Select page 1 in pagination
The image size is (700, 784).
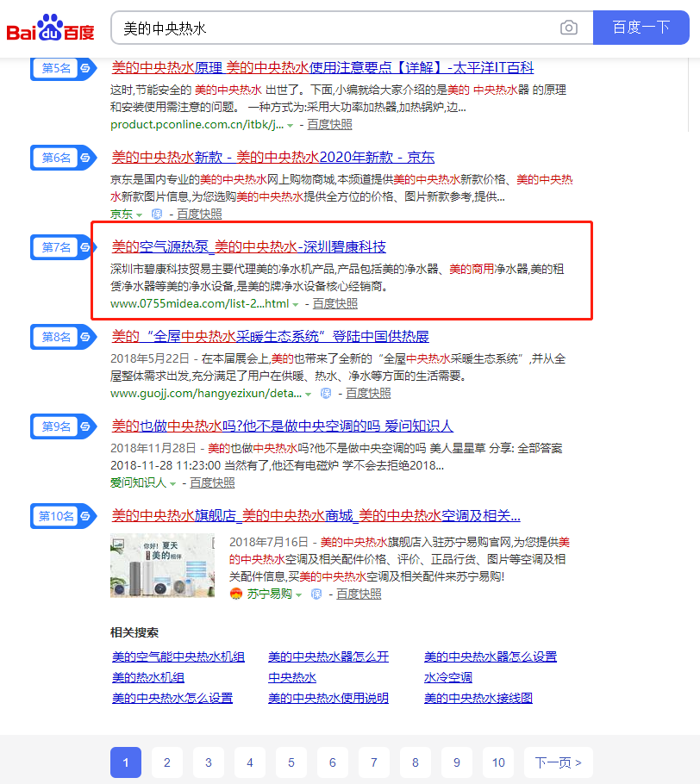126,762
